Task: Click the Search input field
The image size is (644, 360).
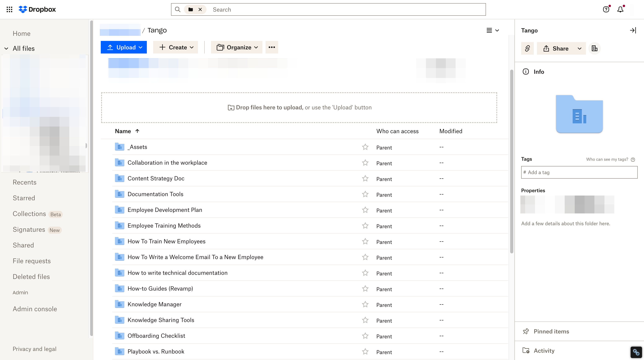Action: [x=348, y=9]
